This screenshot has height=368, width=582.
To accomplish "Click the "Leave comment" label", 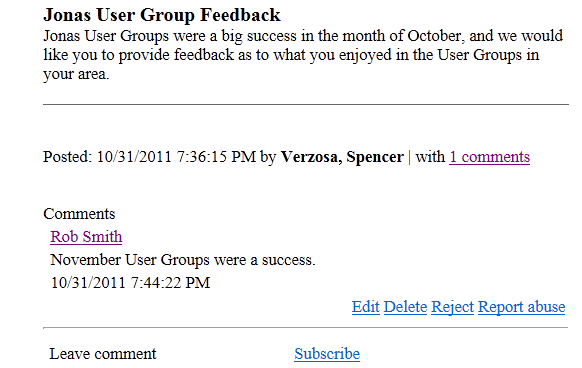I will [x=103, y=354].
